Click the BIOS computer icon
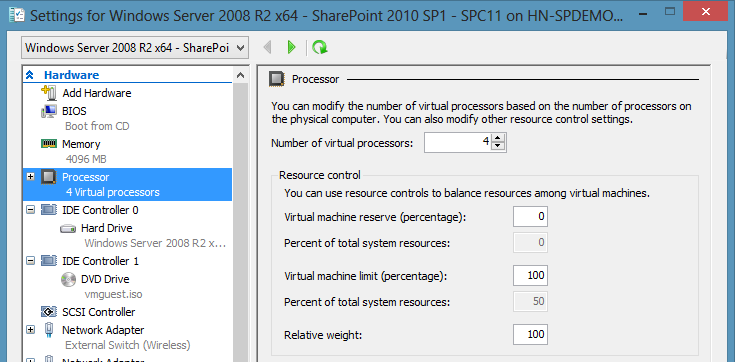Screen dimensions: 735x362 tap(49, 111)
